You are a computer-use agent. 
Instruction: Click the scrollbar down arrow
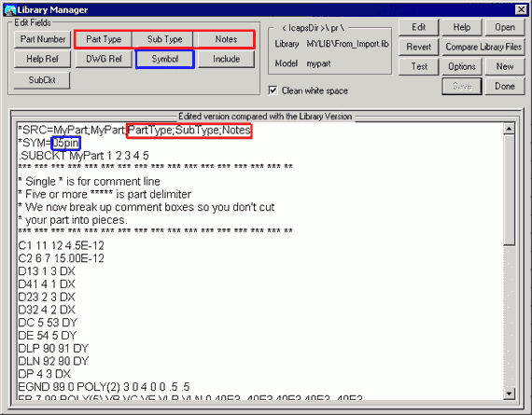point(509,394)
